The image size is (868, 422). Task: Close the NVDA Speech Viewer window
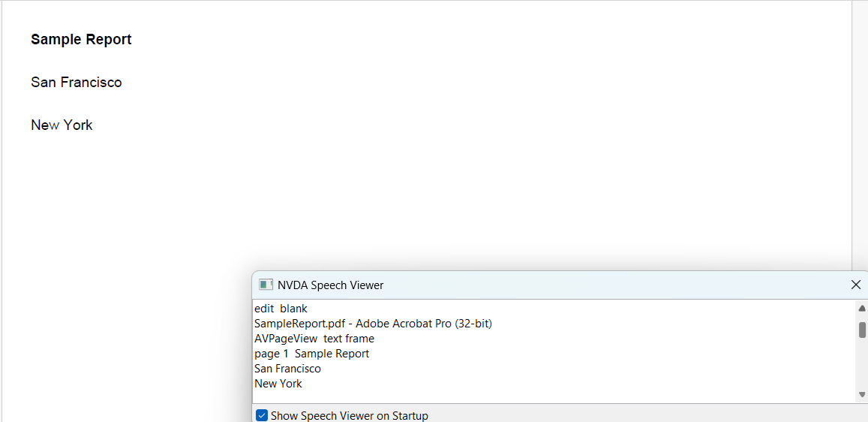[855, 285]
